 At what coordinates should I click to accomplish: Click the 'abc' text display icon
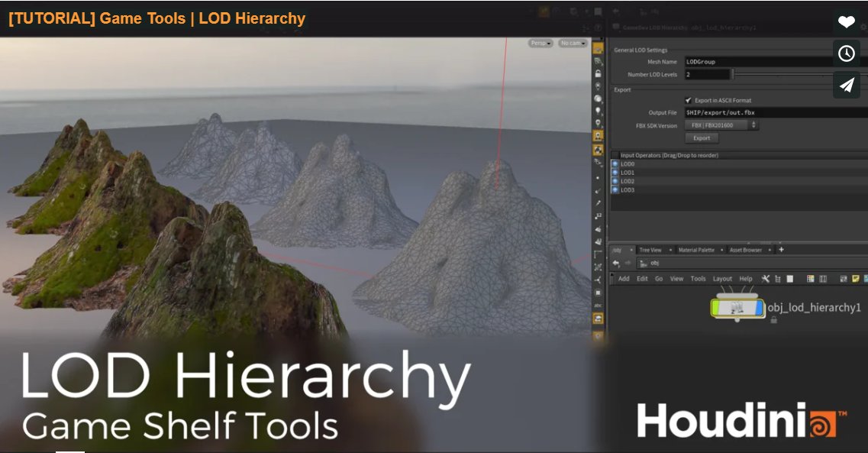[x=598, y=305]
